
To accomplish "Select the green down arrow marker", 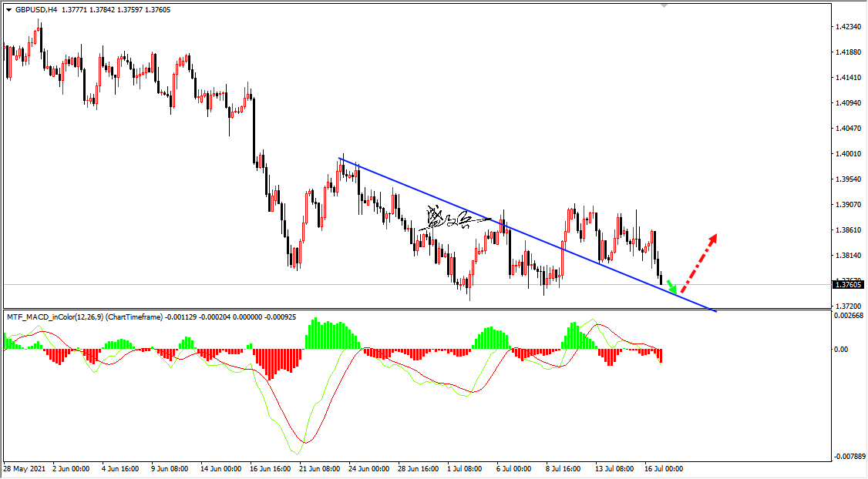I will [x=671, y=286].
